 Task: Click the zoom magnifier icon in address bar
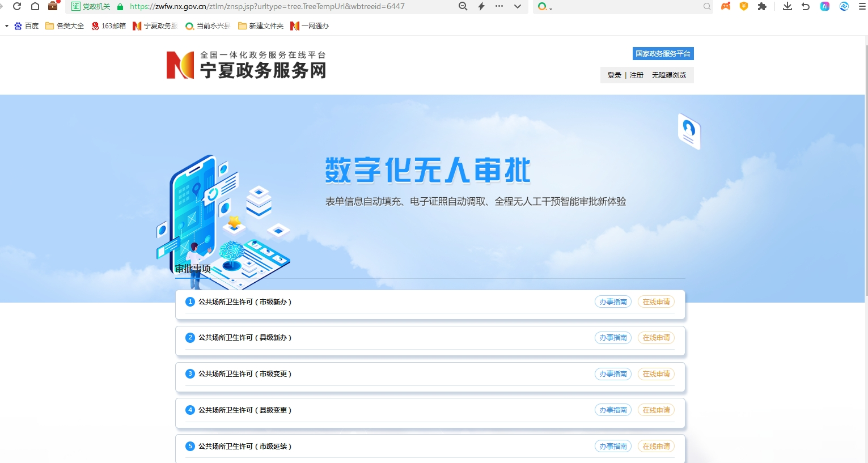click(x=463, y=6)
